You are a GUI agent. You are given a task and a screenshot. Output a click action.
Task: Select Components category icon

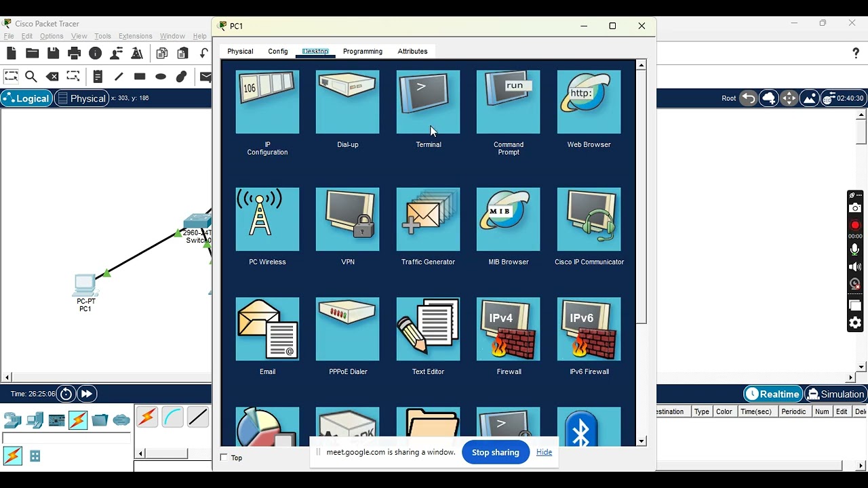point(56,420)
